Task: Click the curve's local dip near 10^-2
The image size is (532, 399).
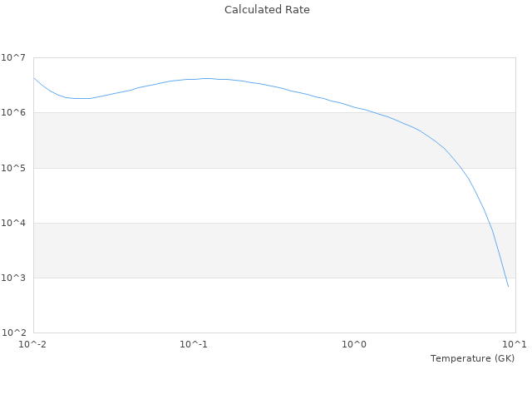Action: click(x=80, y=98)
